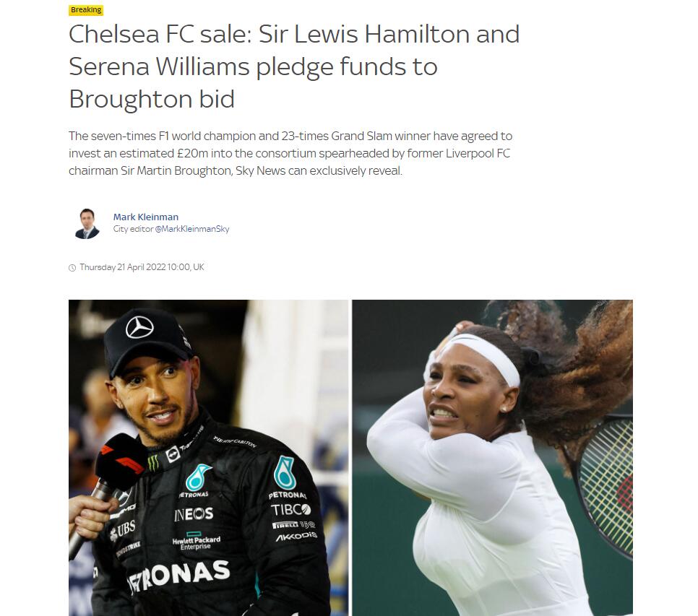698x616 pixels.
Task: Click the yellow Breaking label badge
Action: [x=86, y=10]
